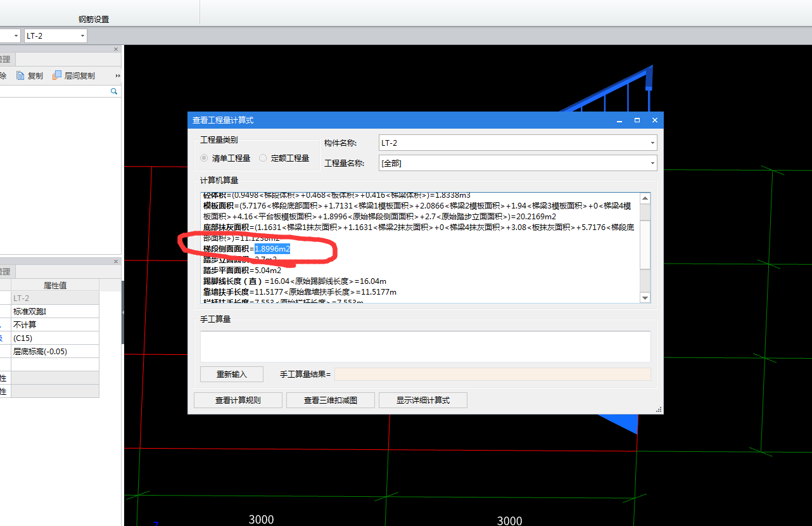Expand the toolbar overflow double-arrow
Image resolution: width=812 pixels, height=526 pixels.
(118, 75)
